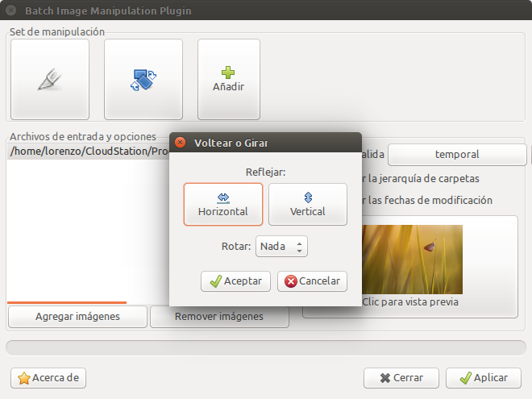
Task: Toggle the jerarquía de carpetas option
Action: pos(421,179)
